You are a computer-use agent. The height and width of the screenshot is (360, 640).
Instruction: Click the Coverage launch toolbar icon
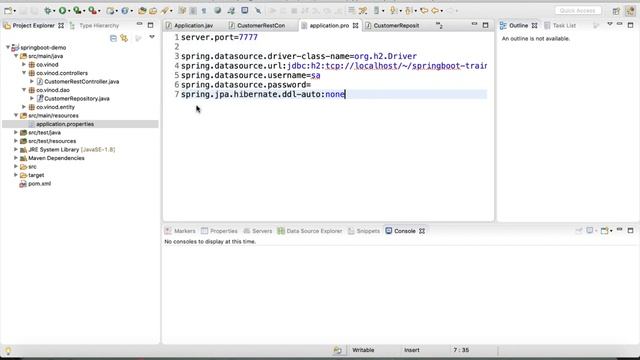77,11
